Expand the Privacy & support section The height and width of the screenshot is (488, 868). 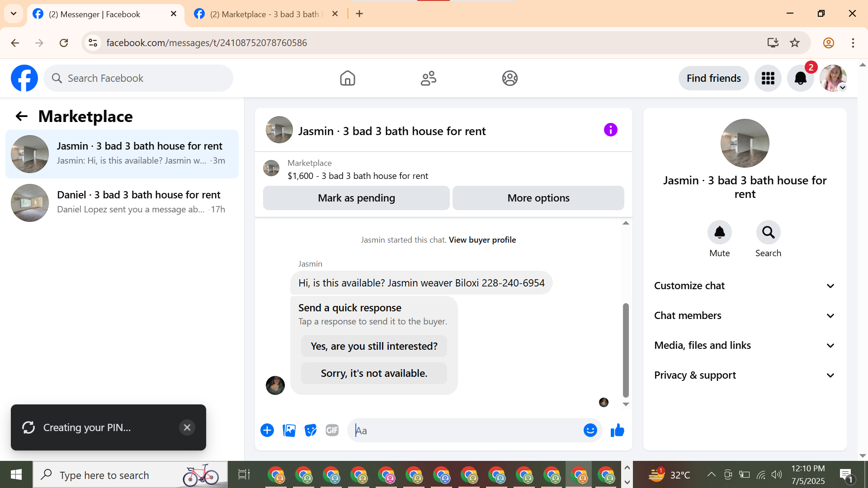point(745,375)
